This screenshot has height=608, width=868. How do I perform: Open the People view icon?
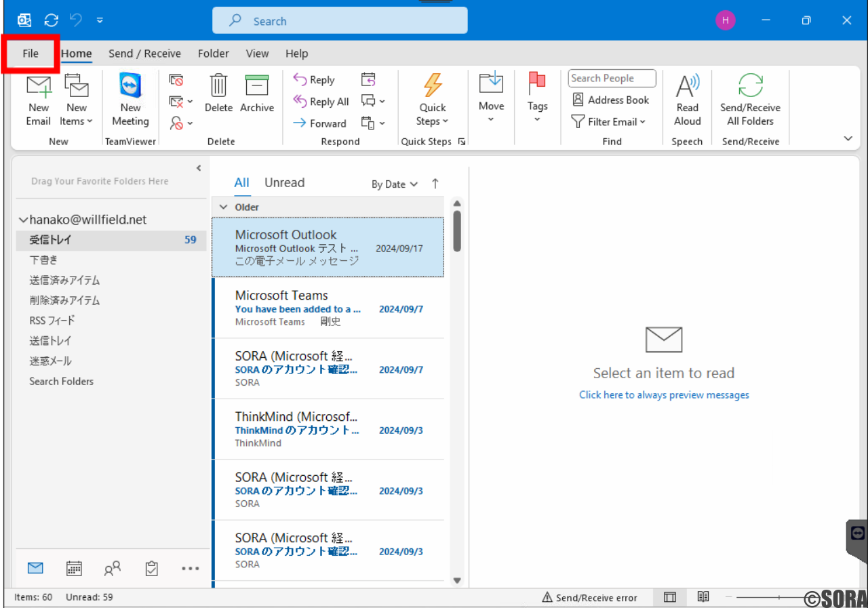click(x=113, y=568)
